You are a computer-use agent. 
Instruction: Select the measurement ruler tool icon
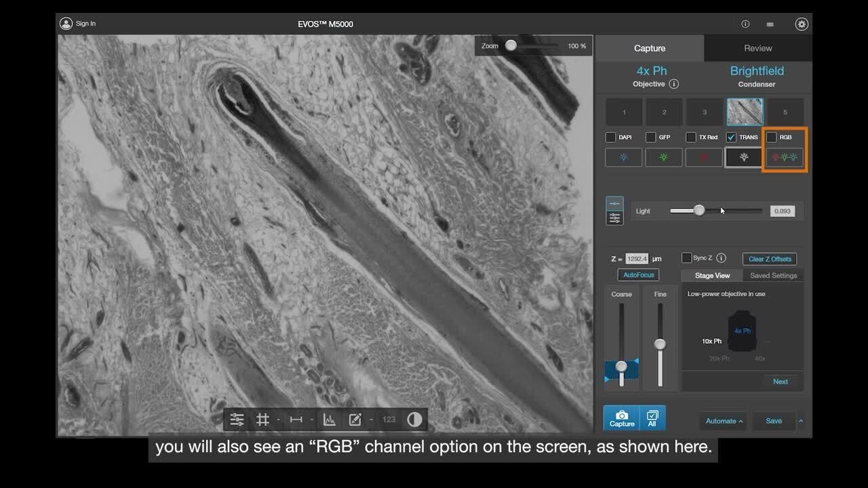pos(296,420)
